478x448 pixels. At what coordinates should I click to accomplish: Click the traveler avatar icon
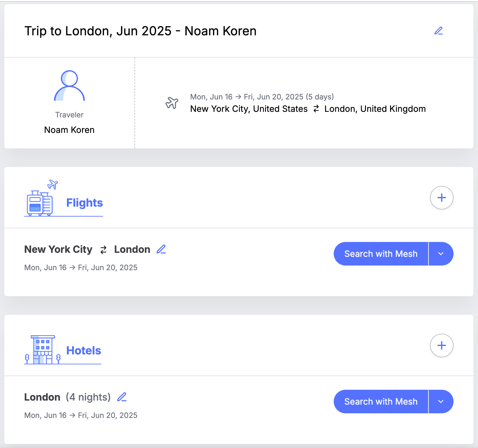[69, 86]
